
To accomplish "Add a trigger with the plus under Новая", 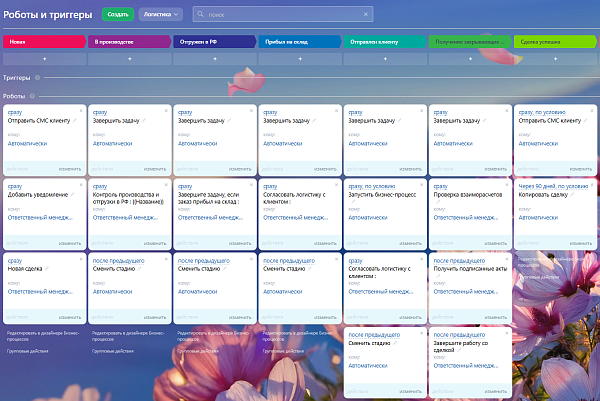I will 44,59.
